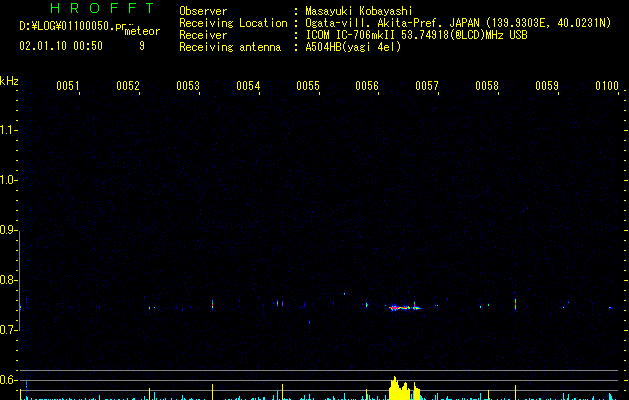Click the 'Observer' field label

pyautogui.click(x=203, y=11)
